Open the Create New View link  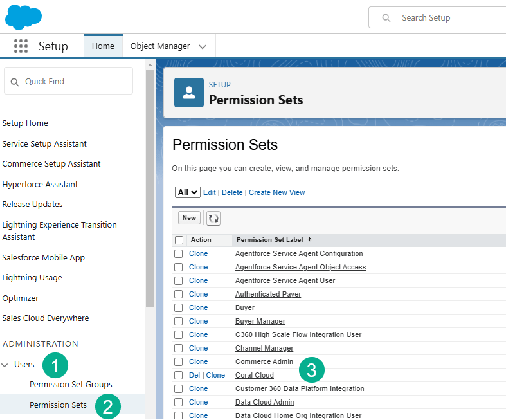(x=276, y=192)
